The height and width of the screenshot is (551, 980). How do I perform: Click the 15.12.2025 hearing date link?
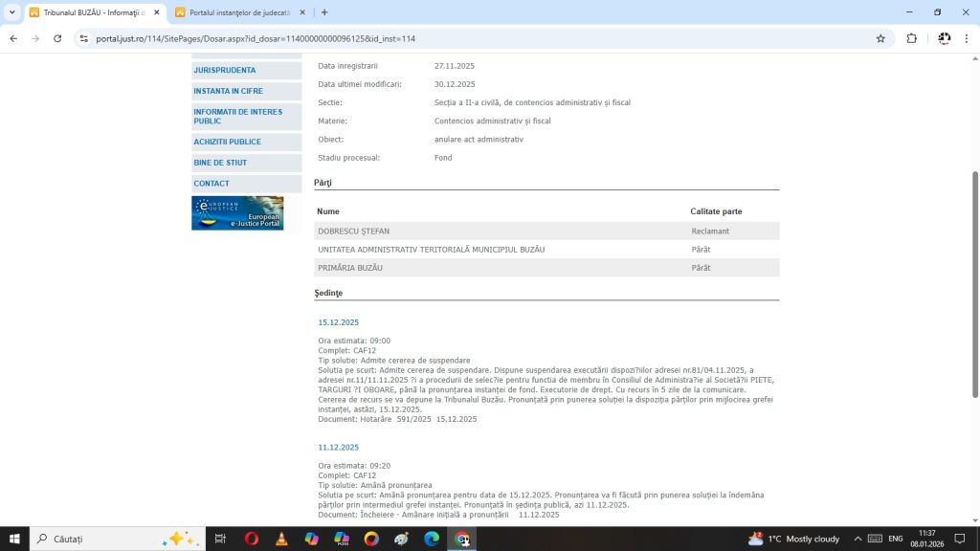(339, 322)
